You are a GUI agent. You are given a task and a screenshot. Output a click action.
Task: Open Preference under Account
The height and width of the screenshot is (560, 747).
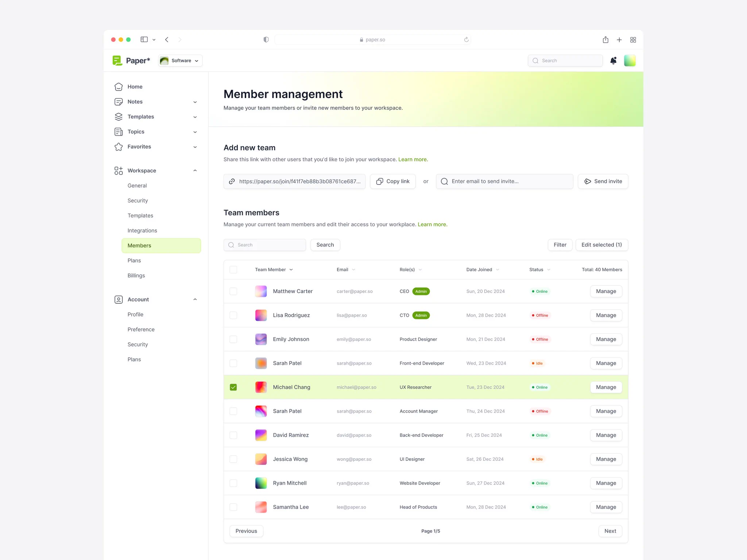[x=141, y=329]
